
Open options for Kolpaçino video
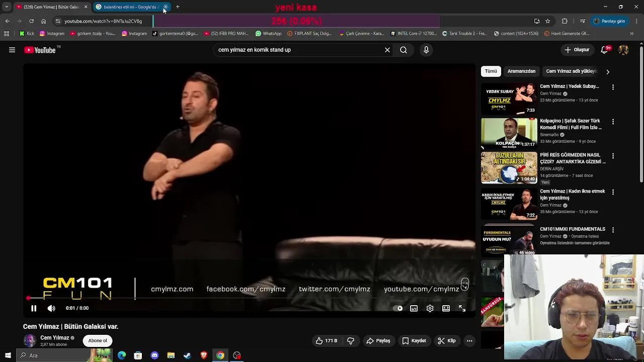(613, 122)
